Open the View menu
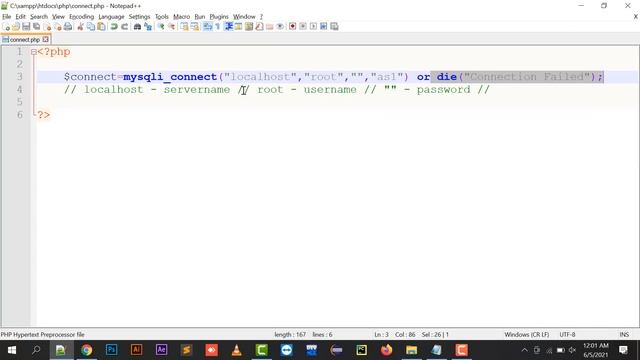640x360 pixels. coord(58,17)
